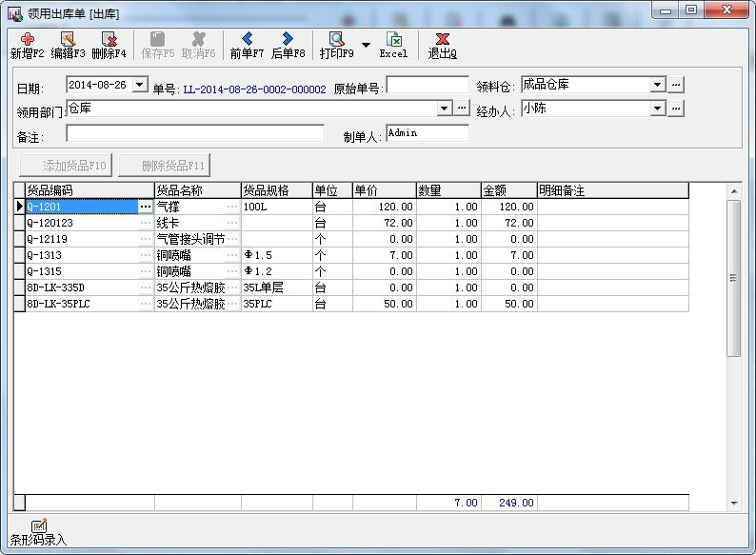Click the 退出 exit icon
This screenshot has height=555, width=756.
(442, 39)
